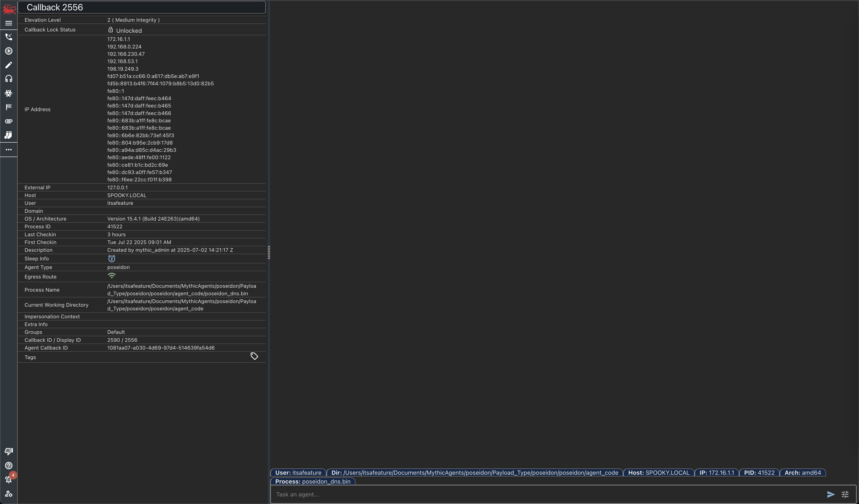The image size is (859, 504).
Task: Select the Agent Callback ID UUID value
Action: pos(161,348)
